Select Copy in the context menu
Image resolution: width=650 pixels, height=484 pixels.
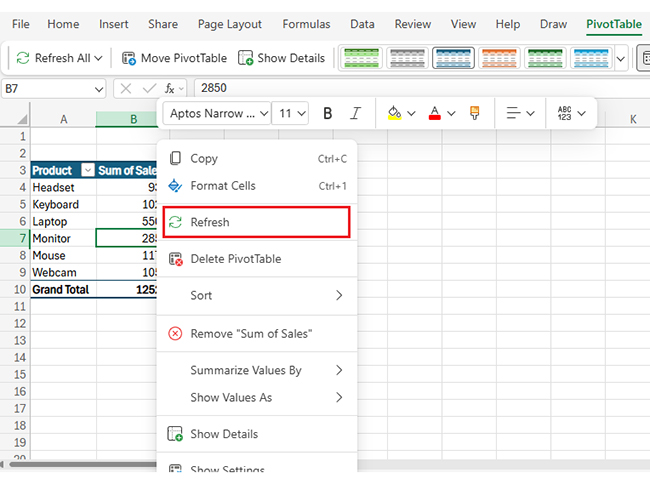tap(204, 158)
